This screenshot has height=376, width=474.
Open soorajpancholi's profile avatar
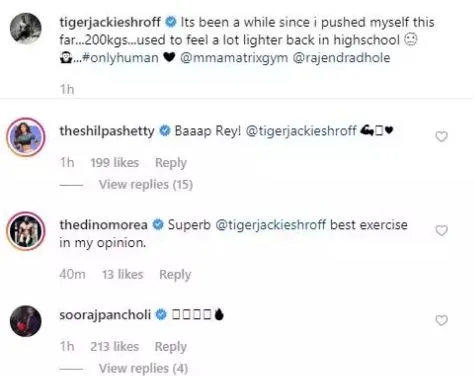click(26, 321)
